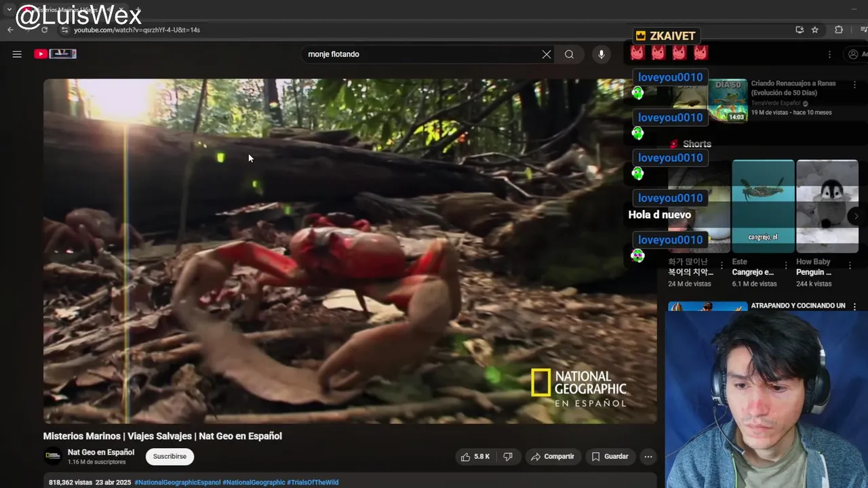
Task: Open Nat Geo en Español channel name link
Action: 101,452
